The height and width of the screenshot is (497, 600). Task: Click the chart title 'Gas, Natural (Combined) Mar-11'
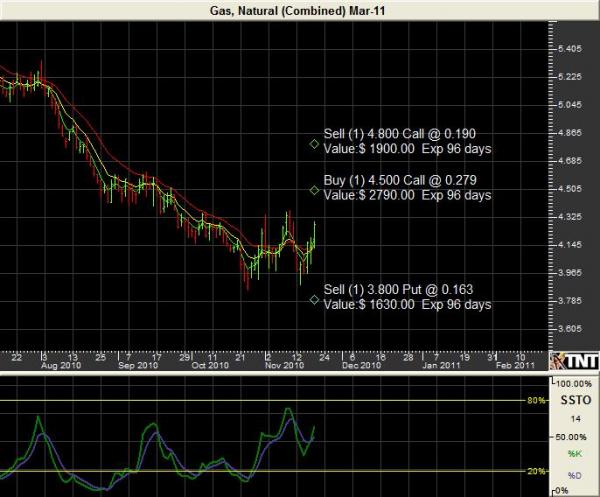(297, 10)
